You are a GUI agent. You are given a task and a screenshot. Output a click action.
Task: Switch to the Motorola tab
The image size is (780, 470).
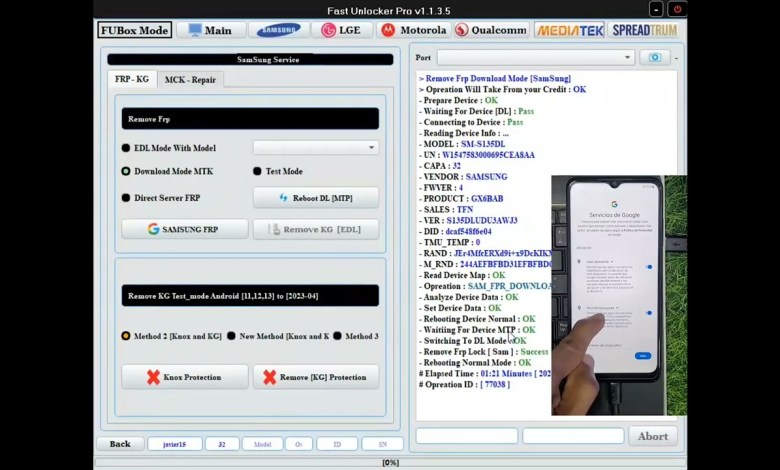tap(414, 30)
